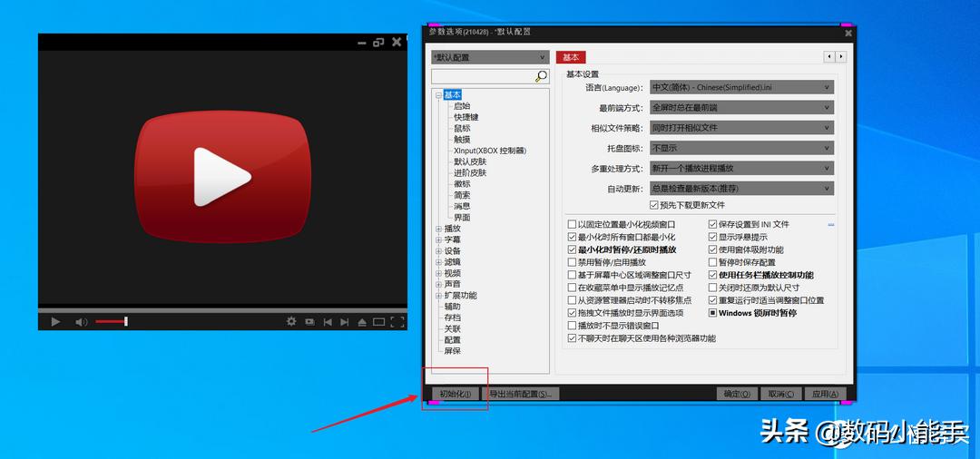Start playback with the player's play button
This screenshot has height=459, width=980.
tap(55, 322)
